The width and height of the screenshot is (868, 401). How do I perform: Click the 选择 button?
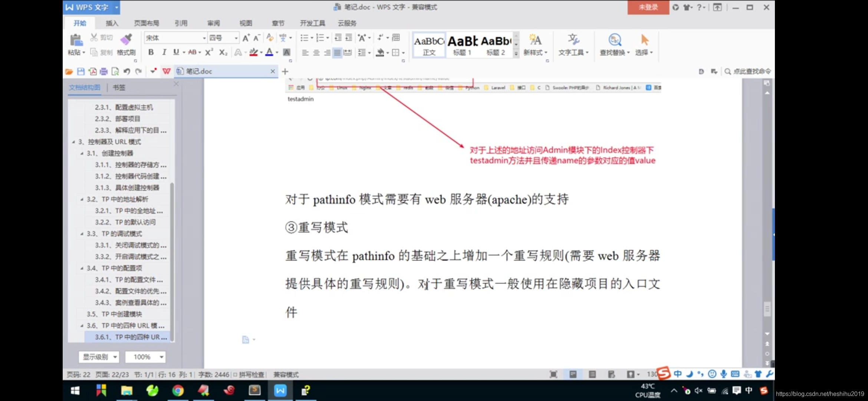click(x=644, y=45)
